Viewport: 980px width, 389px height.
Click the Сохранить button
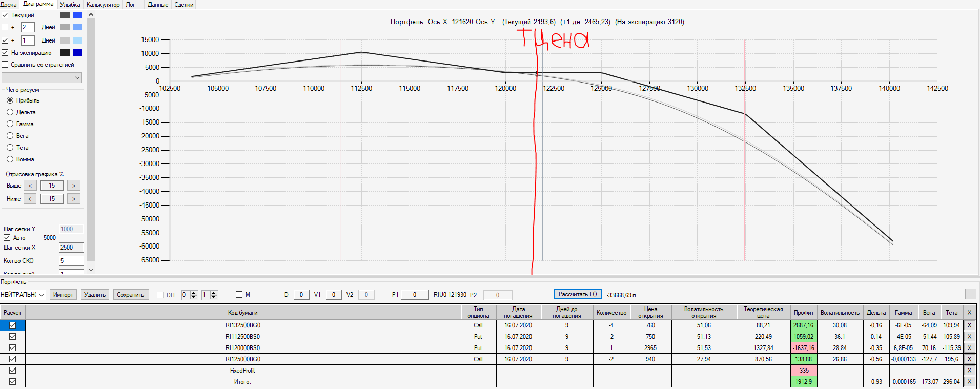131,295
